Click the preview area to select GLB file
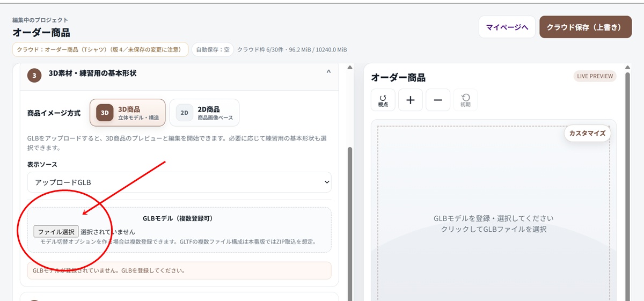 click(x=493, y=224)
